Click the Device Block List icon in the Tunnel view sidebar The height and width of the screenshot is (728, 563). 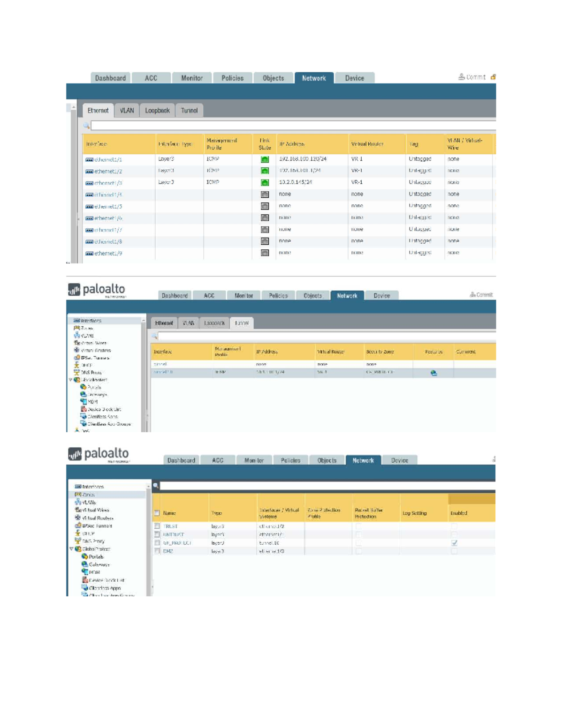(x=84, y=409)
